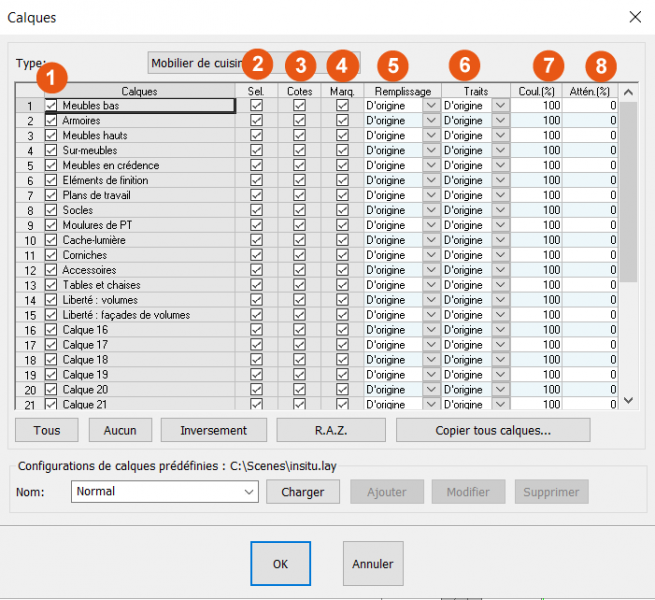
Task: Expand Traits dropdown for Sur-meubles row
Action: click(500, 150)
